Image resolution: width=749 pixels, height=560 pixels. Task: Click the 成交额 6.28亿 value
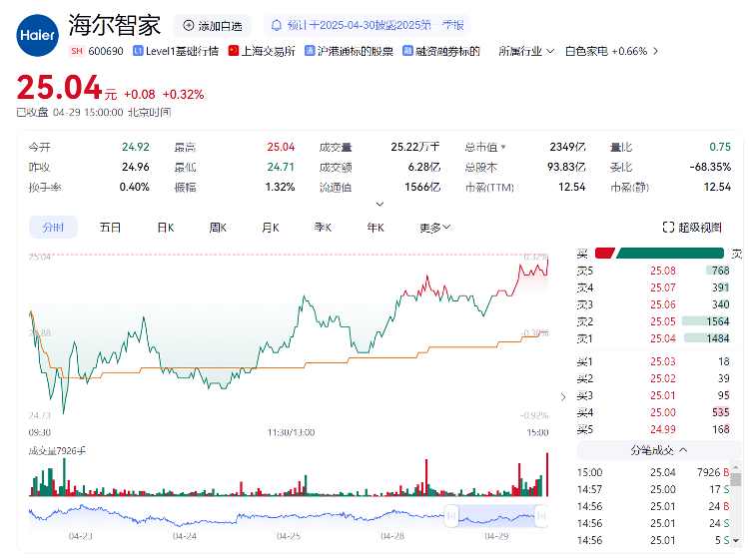point(424,167)
